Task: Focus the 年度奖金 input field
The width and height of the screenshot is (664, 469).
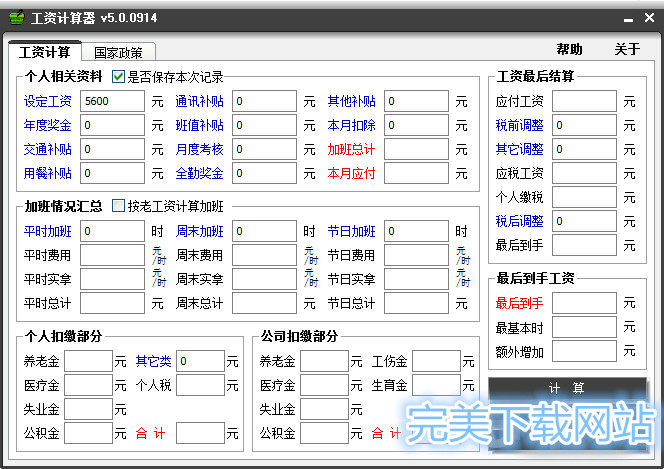Action: click(112, 125)
